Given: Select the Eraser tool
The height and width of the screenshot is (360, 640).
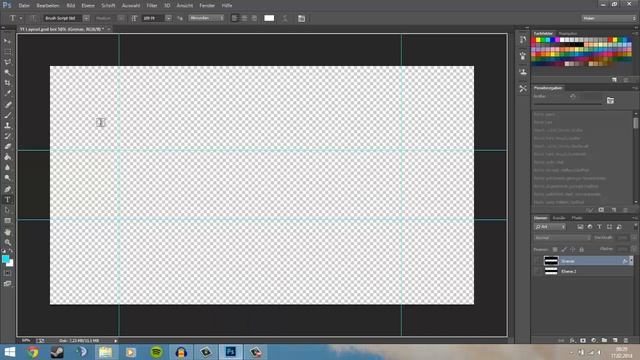Looking at the screenshot, I should click(7, 147).
